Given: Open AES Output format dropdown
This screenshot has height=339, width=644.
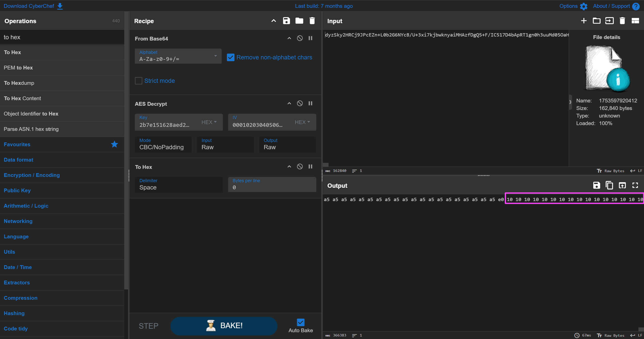Looking at the screenshot, I should [x=287, y=144].
